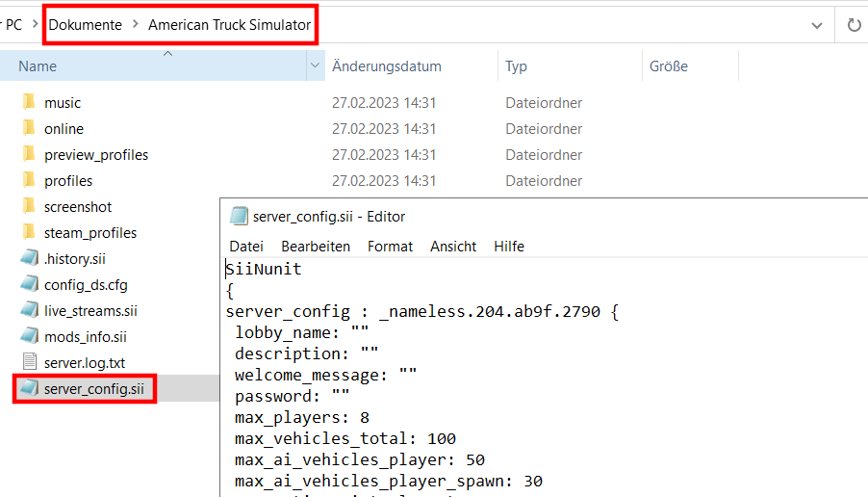Open the Ansicht menu in Editor
This screenshot has height=497, width=868.
(x=453, y=246)
